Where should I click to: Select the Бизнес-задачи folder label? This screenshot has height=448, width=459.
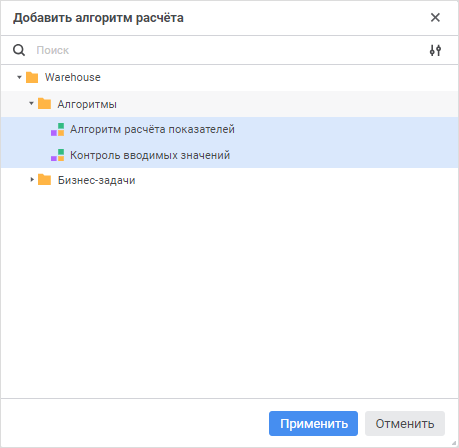point(97,180)
